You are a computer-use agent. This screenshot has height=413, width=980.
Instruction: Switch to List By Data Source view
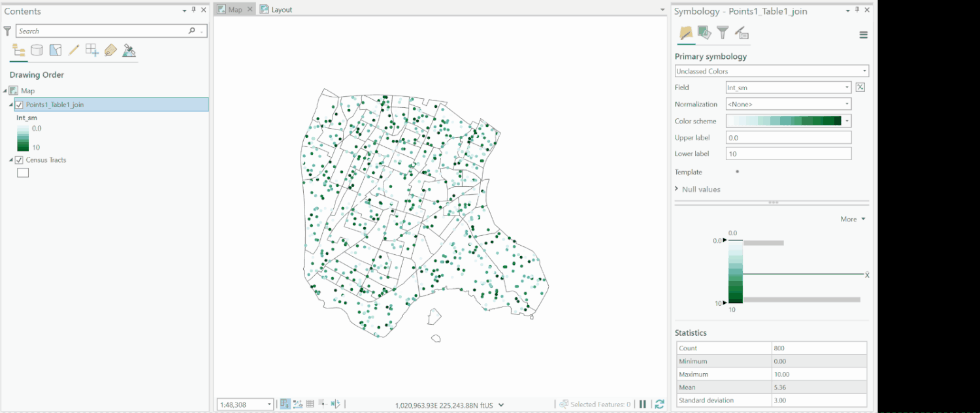(37, 50)
